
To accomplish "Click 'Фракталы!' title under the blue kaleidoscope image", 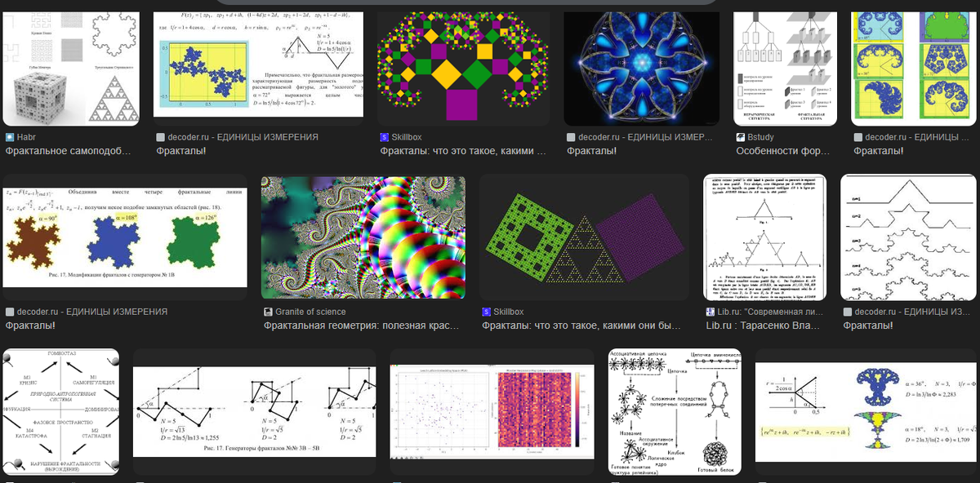I will (x=591, y=151).
